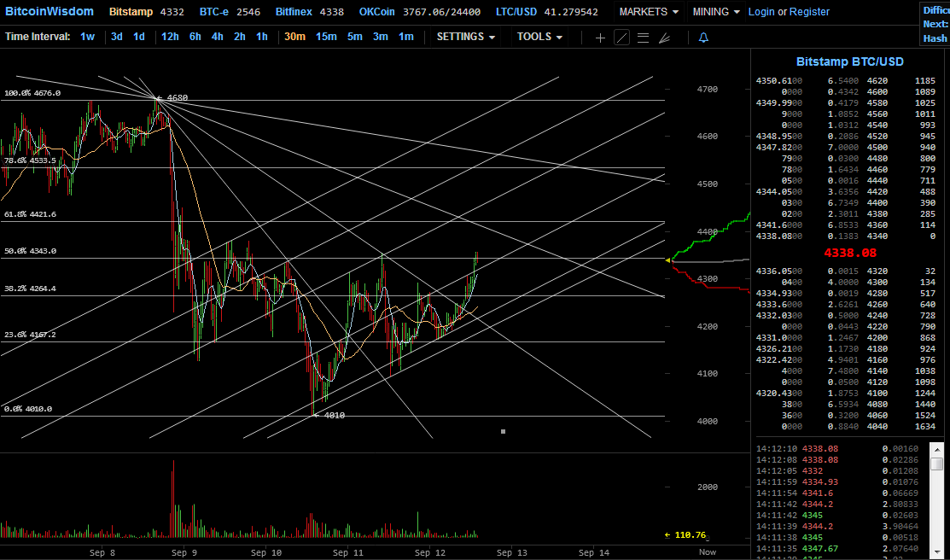950x560 pixels.
Task: Click the 0.0% 4010.0 Fibonacci label
Action: click(x=28, y=409)
